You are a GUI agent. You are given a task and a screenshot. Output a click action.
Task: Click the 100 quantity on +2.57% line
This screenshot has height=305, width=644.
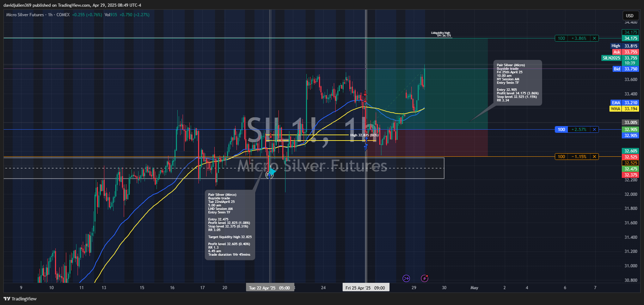click(x=562, y=130)
